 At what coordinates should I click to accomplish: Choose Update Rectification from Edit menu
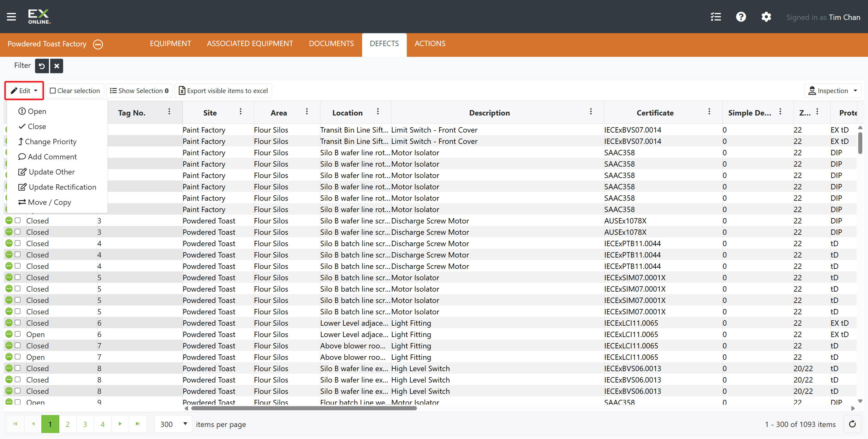57,187
